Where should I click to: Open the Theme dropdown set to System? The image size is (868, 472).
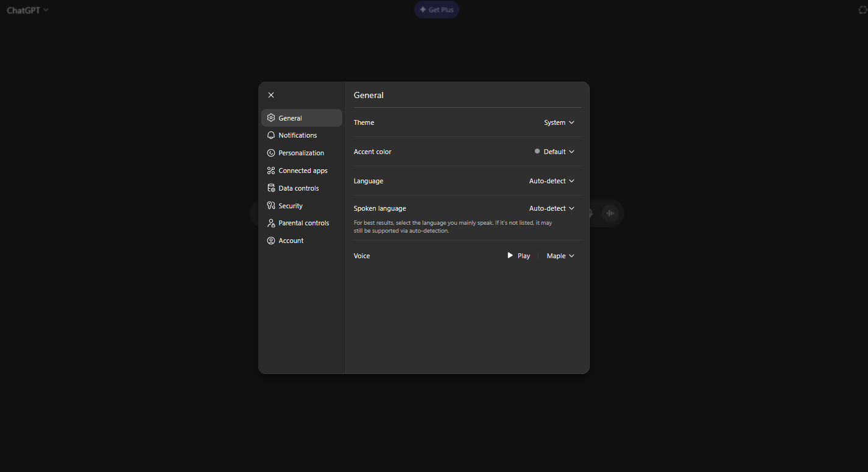(x=558, y=122)
